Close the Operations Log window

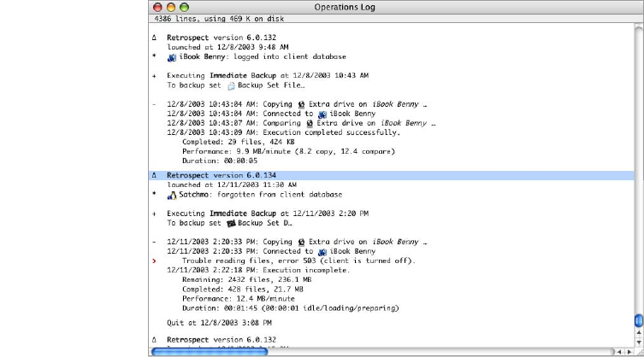[157, 7]
